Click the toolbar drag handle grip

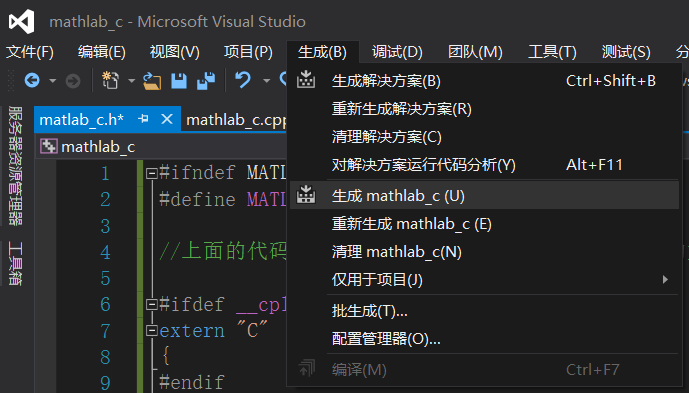point(11,81)
